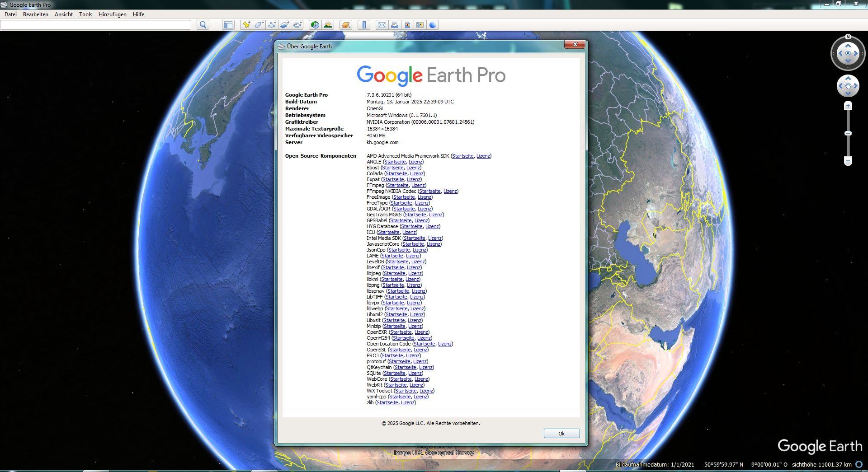Open the WiX Toolset Startseite link
Viewport: 868px width, 472px height.
tap(406, 391)
